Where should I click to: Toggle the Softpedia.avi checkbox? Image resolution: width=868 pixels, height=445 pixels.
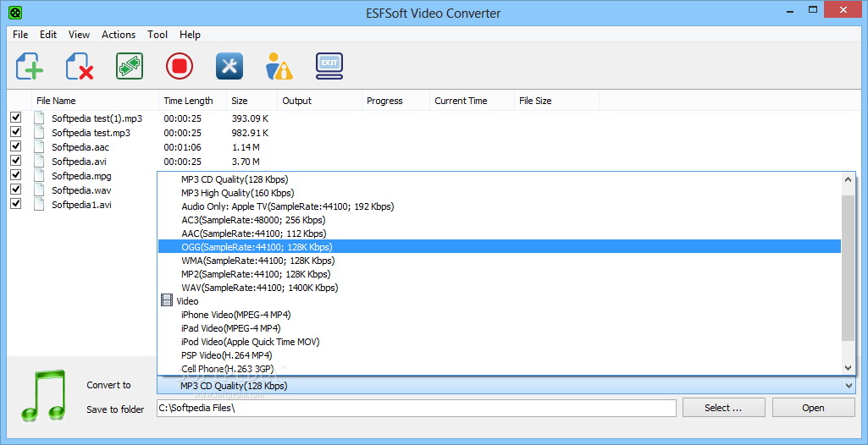pyautogui.click(x=16, y=160)
